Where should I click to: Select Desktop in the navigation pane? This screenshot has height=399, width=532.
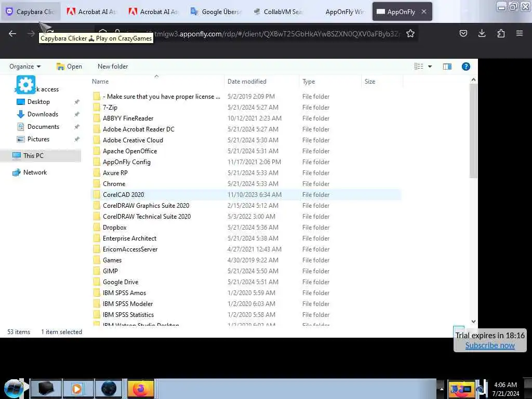(38, 102)
